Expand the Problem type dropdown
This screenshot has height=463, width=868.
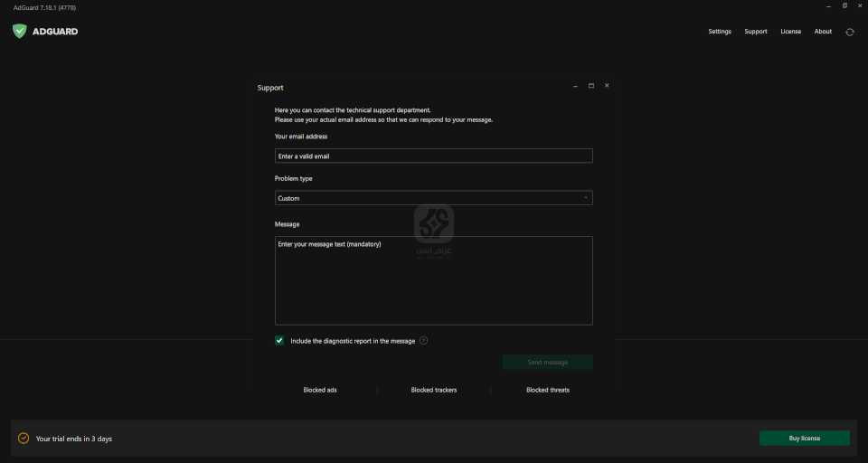[433, 198]
